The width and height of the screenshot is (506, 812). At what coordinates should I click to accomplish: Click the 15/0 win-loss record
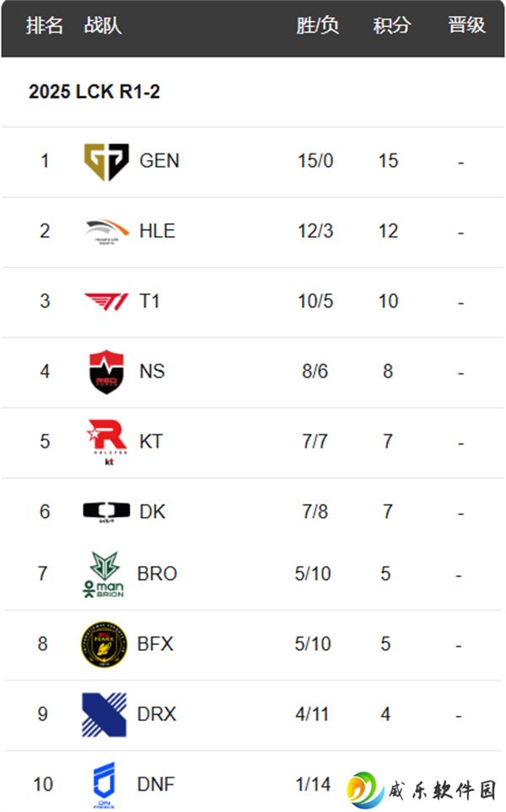point(315,161)
